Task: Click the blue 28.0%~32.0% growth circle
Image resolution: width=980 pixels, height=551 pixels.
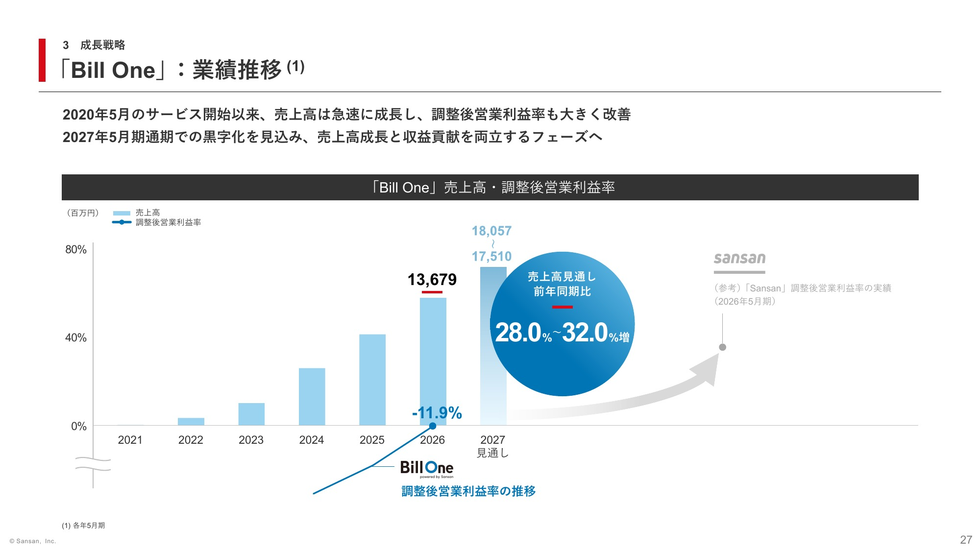Action: click(563, 324)
